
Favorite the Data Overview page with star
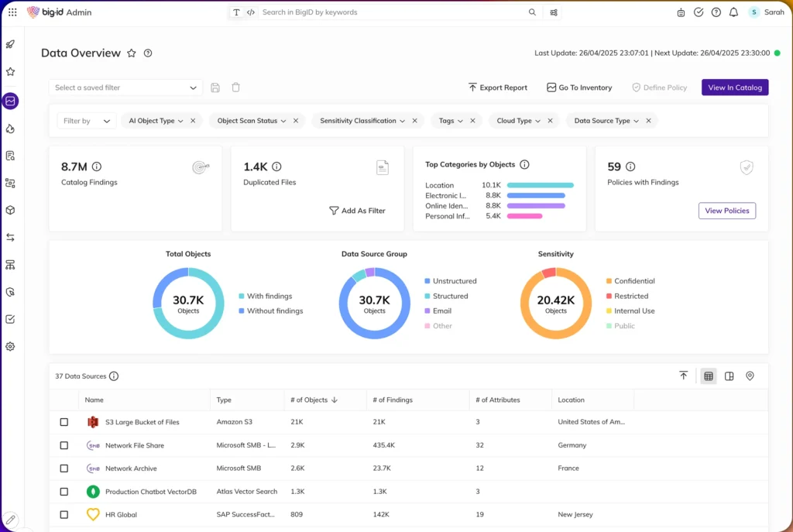click(132, 53)
